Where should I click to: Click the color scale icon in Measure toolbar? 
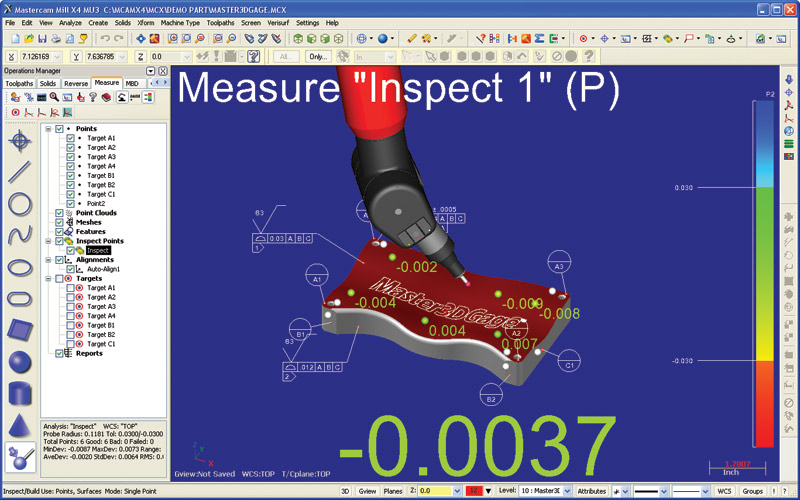[148, 97]
